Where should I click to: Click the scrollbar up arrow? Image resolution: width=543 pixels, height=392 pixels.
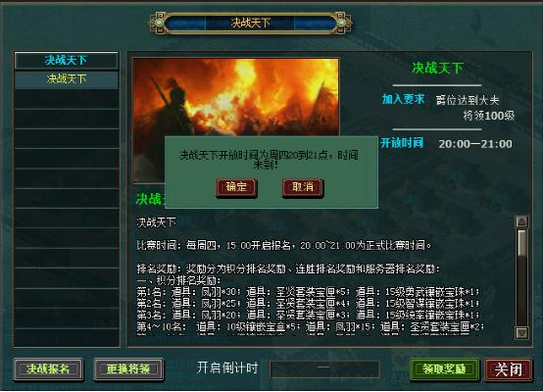point(521,221)
